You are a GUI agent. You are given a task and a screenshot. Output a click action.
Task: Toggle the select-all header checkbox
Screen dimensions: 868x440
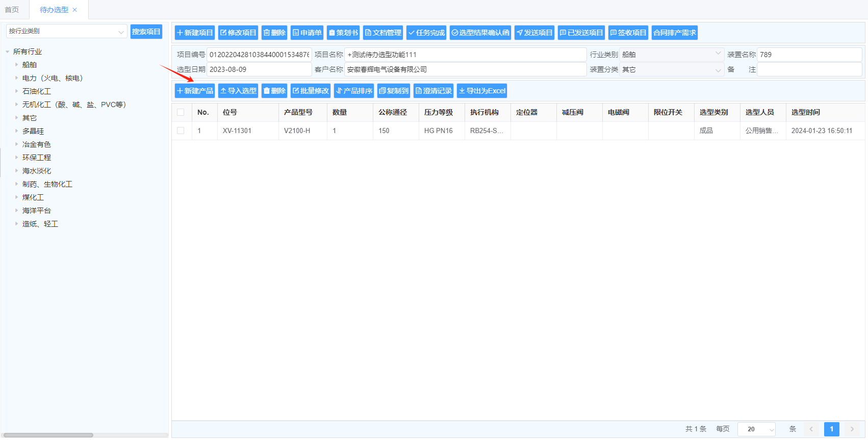point(181,112)
